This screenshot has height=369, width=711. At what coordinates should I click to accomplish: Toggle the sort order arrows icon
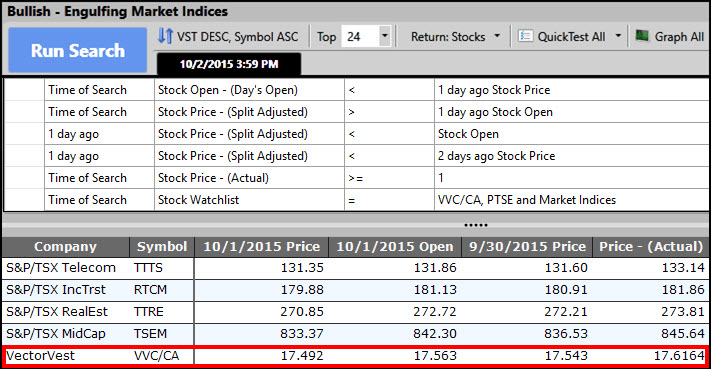165,36
